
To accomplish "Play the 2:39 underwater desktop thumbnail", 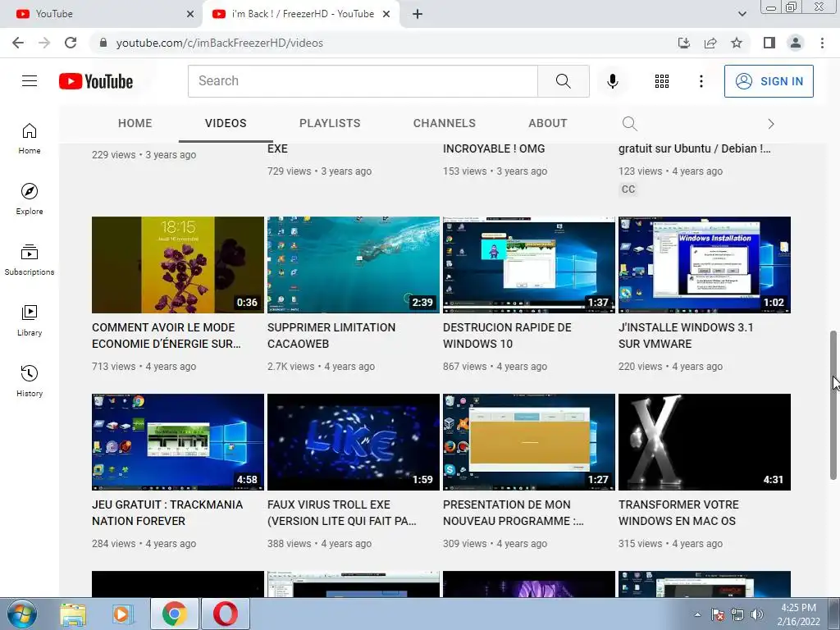I will (353, 265).
